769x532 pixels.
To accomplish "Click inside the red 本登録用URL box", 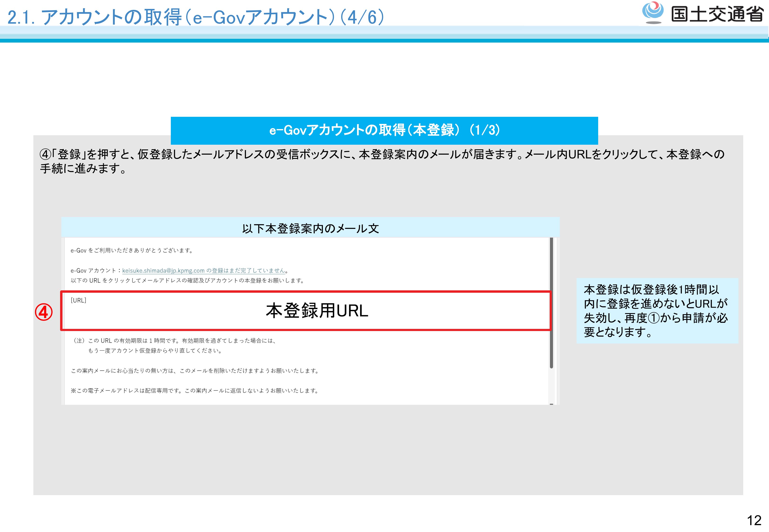I will [317, 311].
